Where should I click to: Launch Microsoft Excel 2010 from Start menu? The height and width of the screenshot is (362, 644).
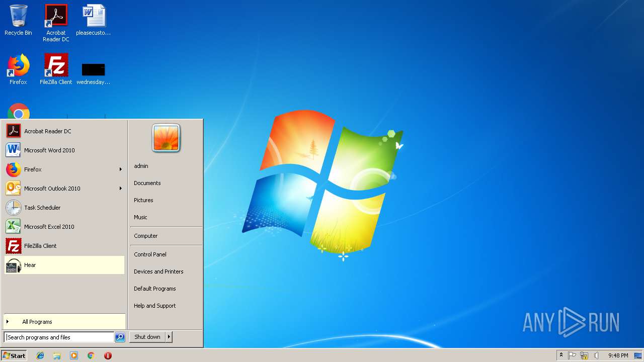[x=64, y=227]
